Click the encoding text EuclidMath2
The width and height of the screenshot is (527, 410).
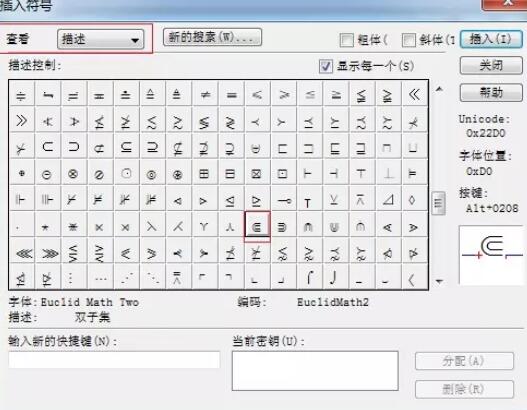tap(333, 302)
